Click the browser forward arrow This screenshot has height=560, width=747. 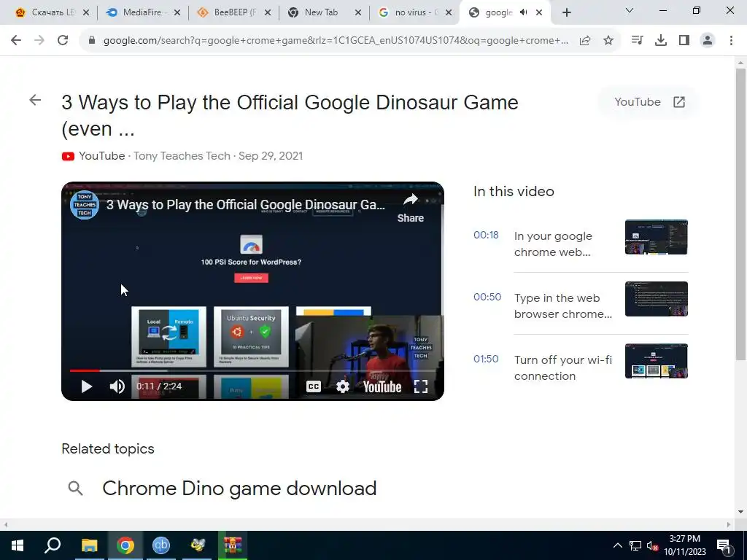[39, 41]
